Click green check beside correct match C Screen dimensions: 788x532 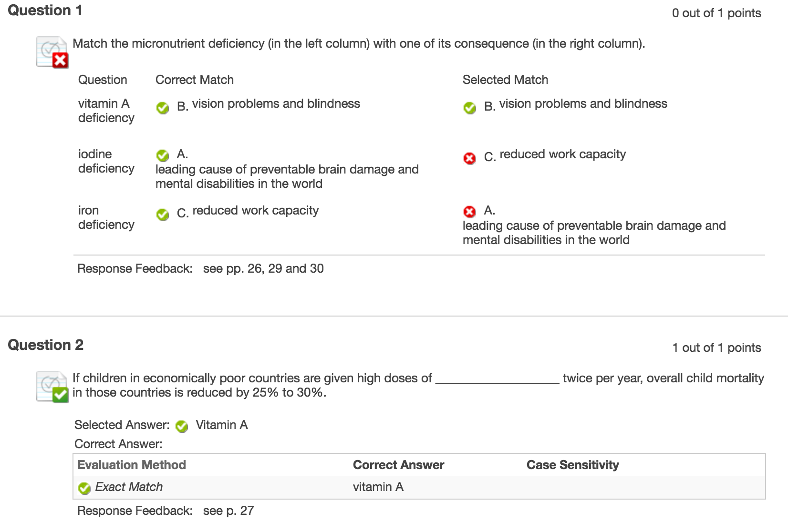coord(163,215)
